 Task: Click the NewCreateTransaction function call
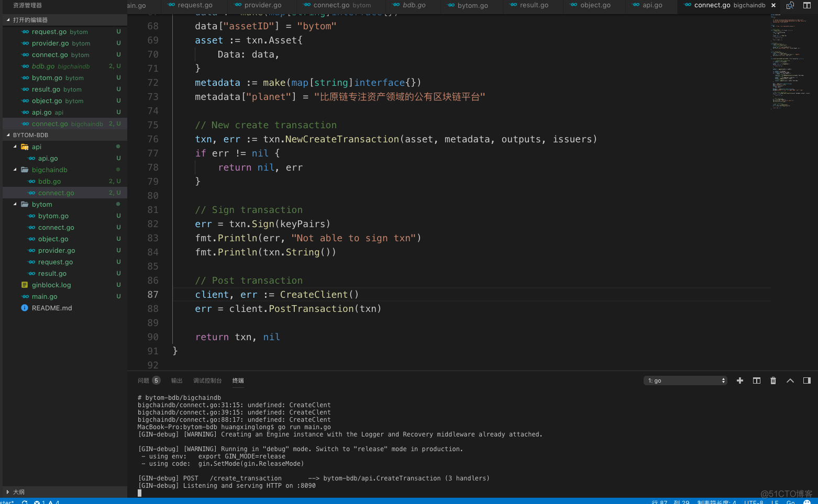tap(342, 139)
